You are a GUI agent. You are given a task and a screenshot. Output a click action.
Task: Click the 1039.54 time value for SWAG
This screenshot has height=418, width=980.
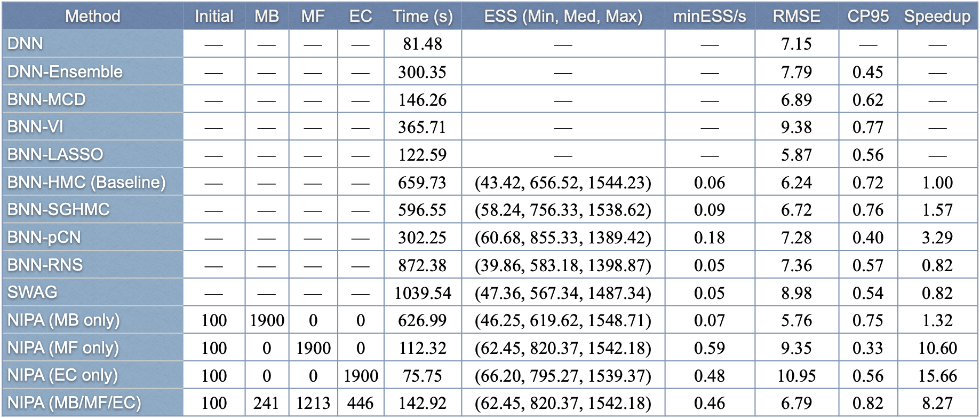pos(423,293)
